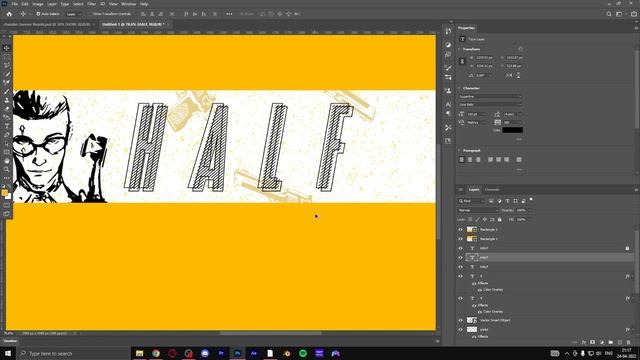Viewport: 640px width, 360px height.
Task: Collapse the Paragraph section
Action: 459,151
